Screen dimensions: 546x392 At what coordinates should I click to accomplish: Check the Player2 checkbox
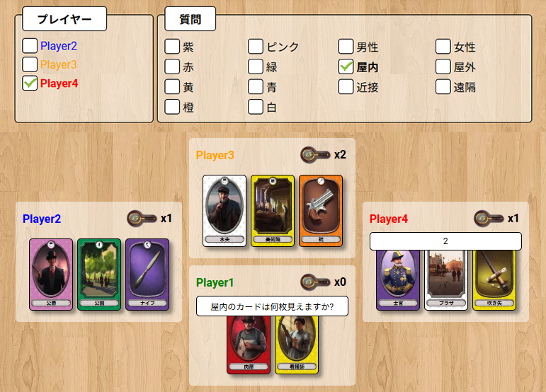(30, 46)
